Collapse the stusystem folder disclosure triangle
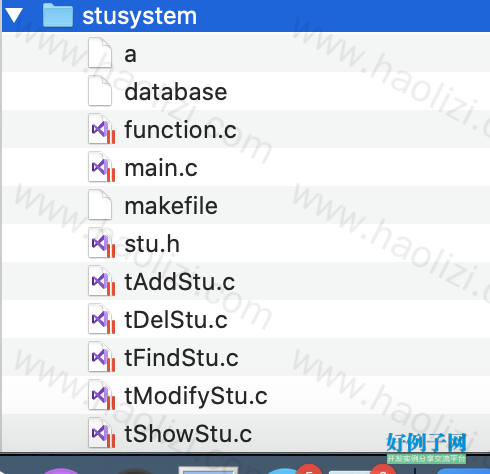 tap(14, 15)
